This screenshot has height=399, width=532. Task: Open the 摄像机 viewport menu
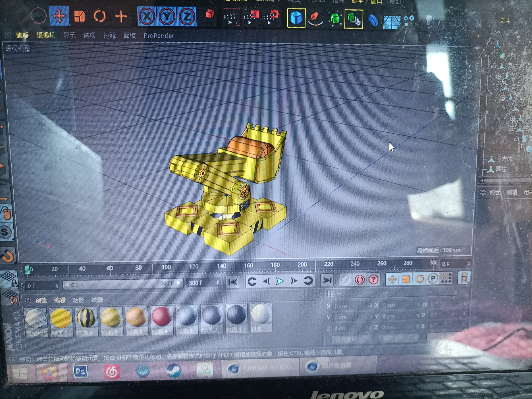[46, 35]
